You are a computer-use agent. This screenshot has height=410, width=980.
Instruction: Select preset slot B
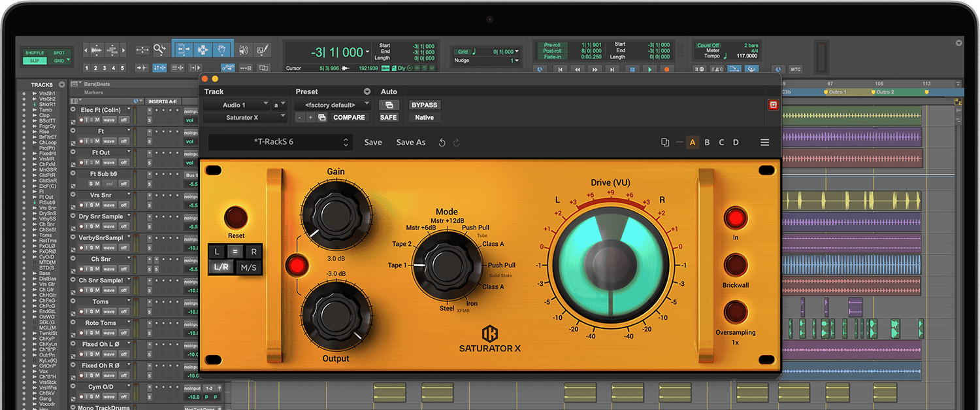(707, 142)
